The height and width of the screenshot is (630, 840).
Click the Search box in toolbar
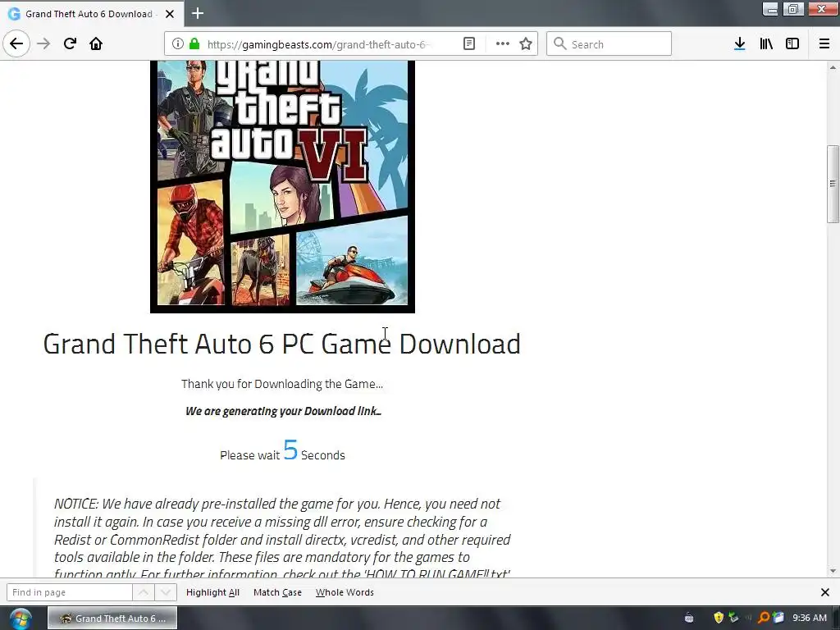(x=609, y=44)
